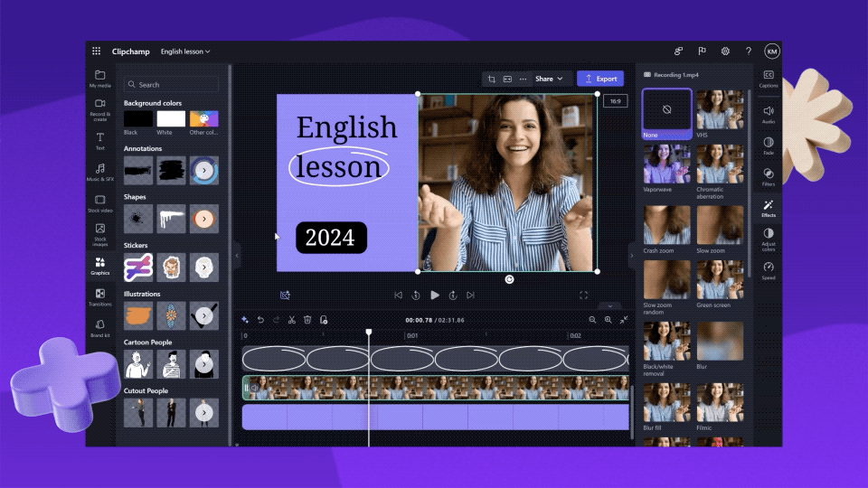Play the video preview
868x488 pixels.
point(435,296)
